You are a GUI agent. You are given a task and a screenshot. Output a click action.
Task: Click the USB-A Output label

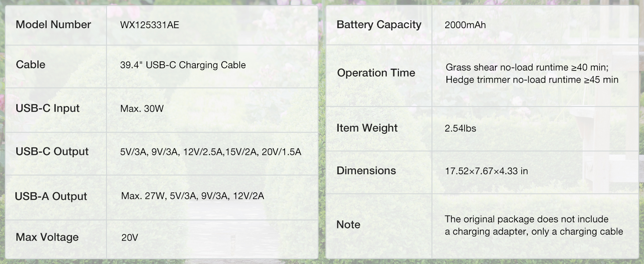tap(51, 196)
